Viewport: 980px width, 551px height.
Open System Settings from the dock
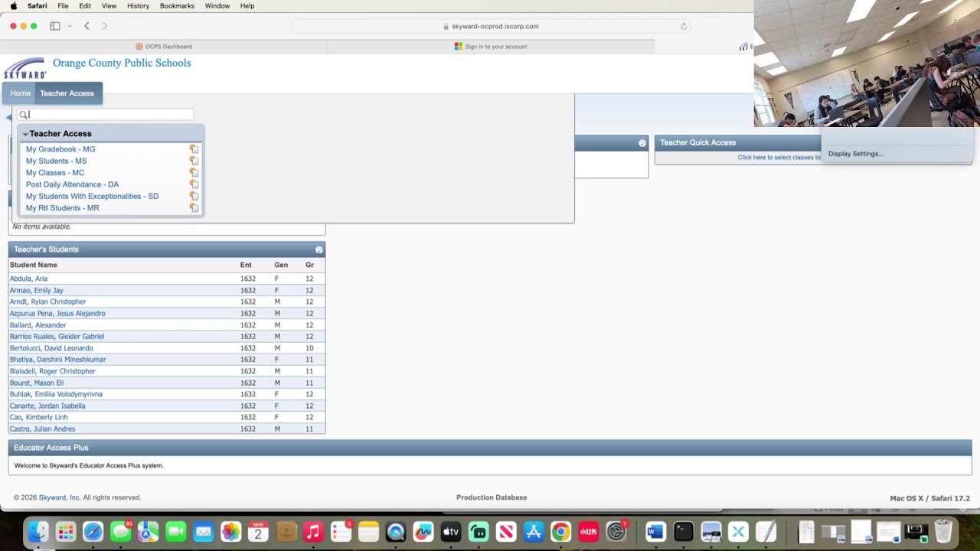point(616,531)
